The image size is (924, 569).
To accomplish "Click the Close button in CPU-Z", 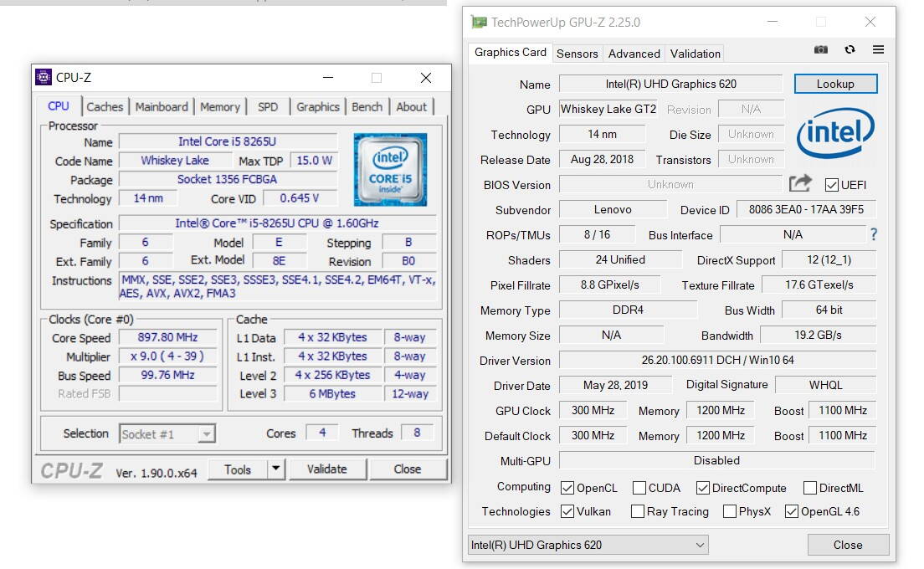I will coord(408,469).
